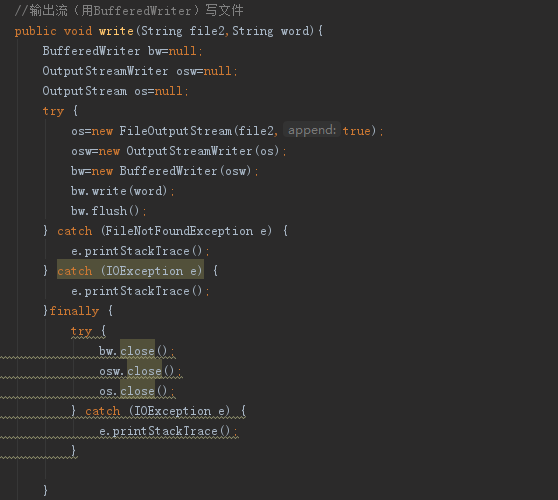This screenshot has width=558, height=500.
Task: Click 'bw.close();' in the finally block
Action: (137, 351)
